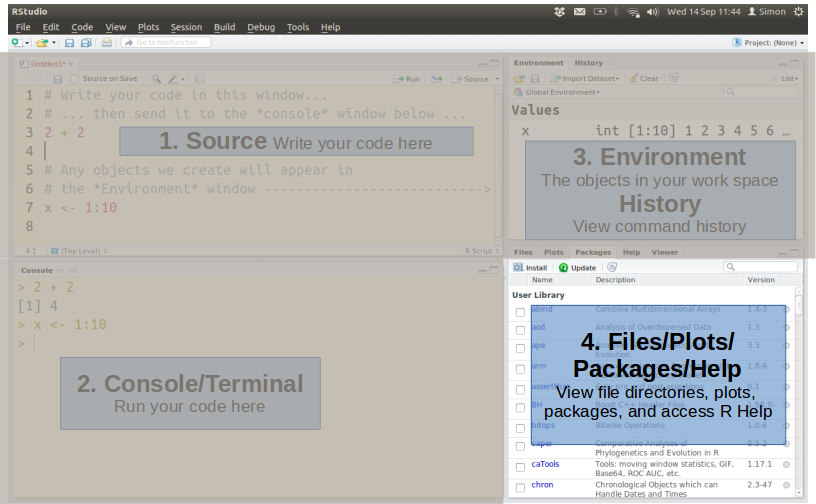The height and width of the screenshot is (504, 816).
Task: Open the caTools package link
Action: [545, 464]
